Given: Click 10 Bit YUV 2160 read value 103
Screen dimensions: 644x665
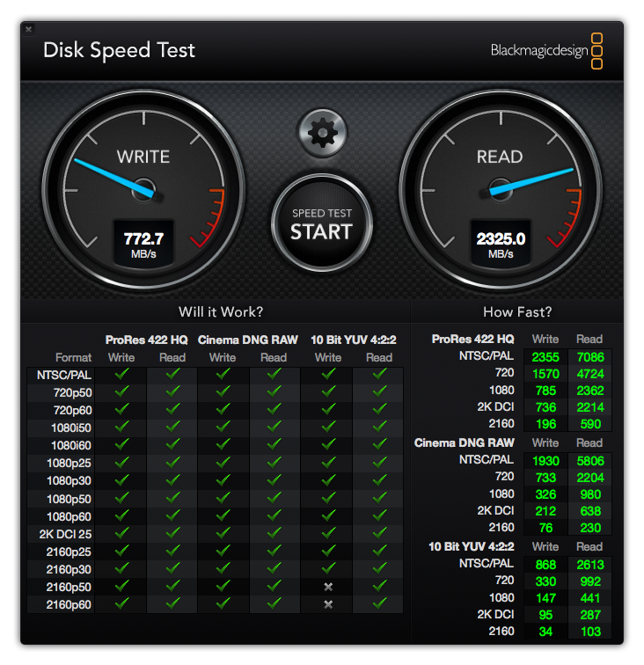Looking at the screenshot, I should [x=590, y=632].
